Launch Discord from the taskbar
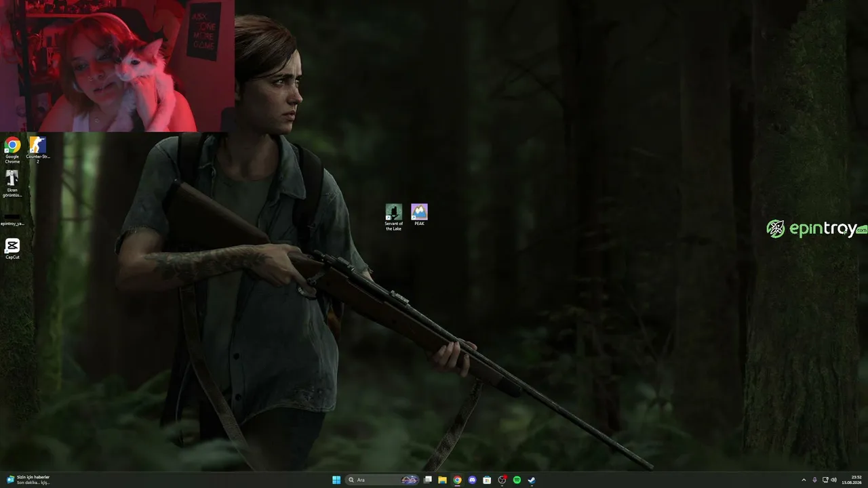This screenshot has width=868, height=488. 472,480
